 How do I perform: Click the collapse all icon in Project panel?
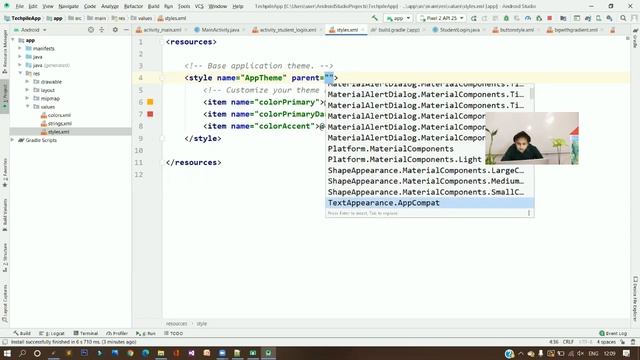[x=102, y=30]
